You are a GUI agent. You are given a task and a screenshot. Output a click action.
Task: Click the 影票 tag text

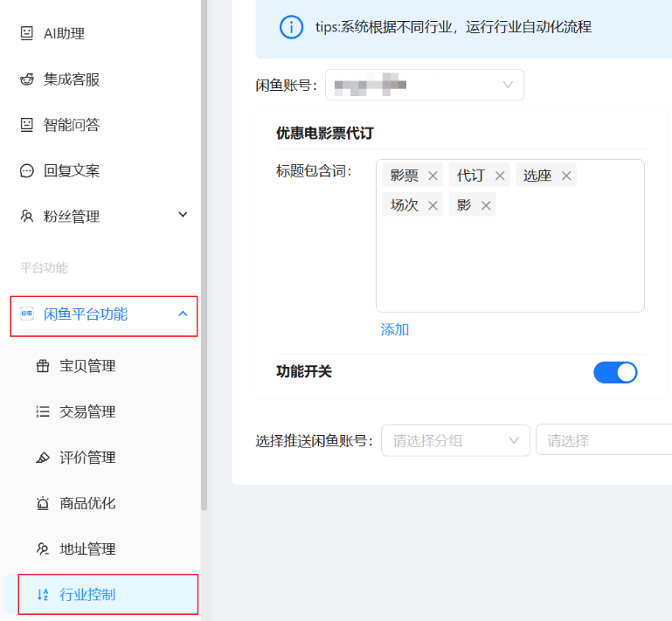pos(404,176)
